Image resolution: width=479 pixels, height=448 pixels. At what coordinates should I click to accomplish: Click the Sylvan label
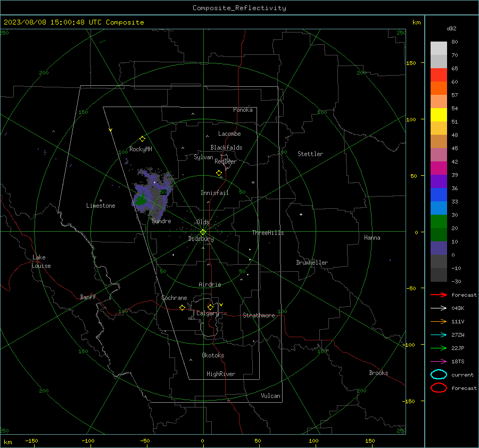[x=203, y=157]
